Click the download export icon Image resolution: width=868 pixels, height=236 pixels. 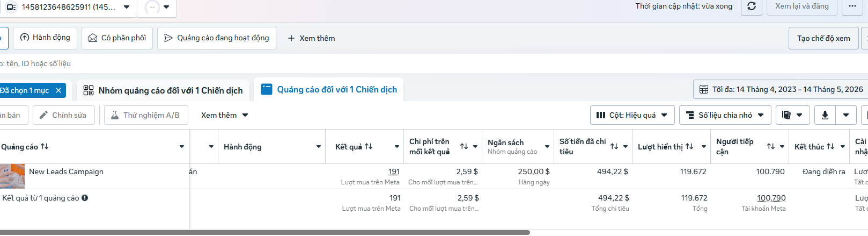(825, 115)
